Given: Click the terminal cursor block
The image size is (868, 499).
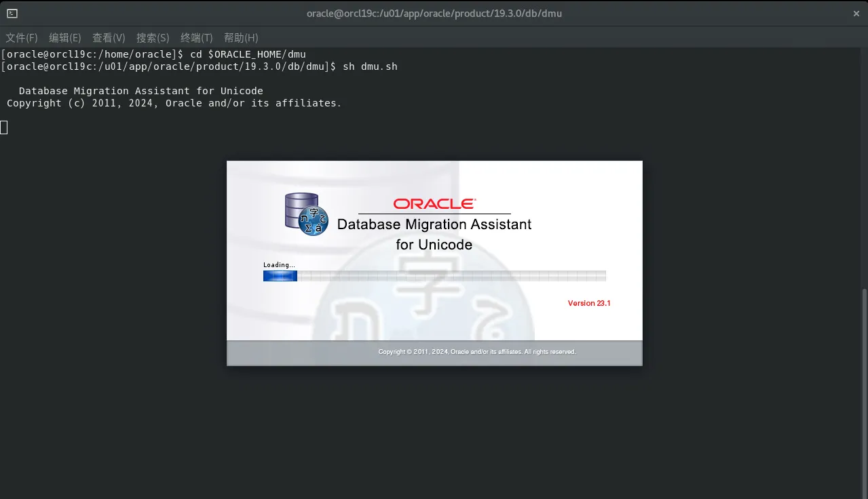Looking at the screenshot, I should [x=3, y=127].
